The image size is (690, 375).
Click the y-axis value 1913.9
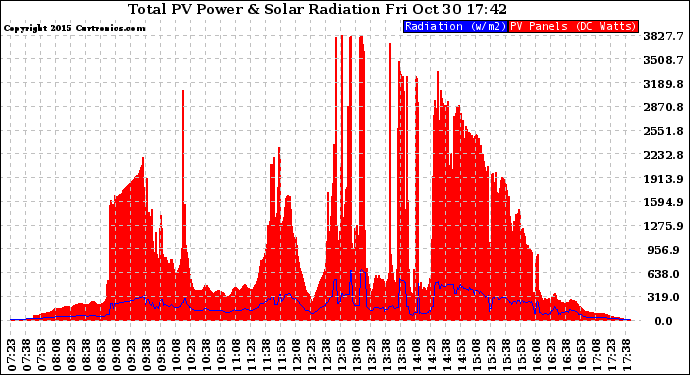(x=664, y=179)
